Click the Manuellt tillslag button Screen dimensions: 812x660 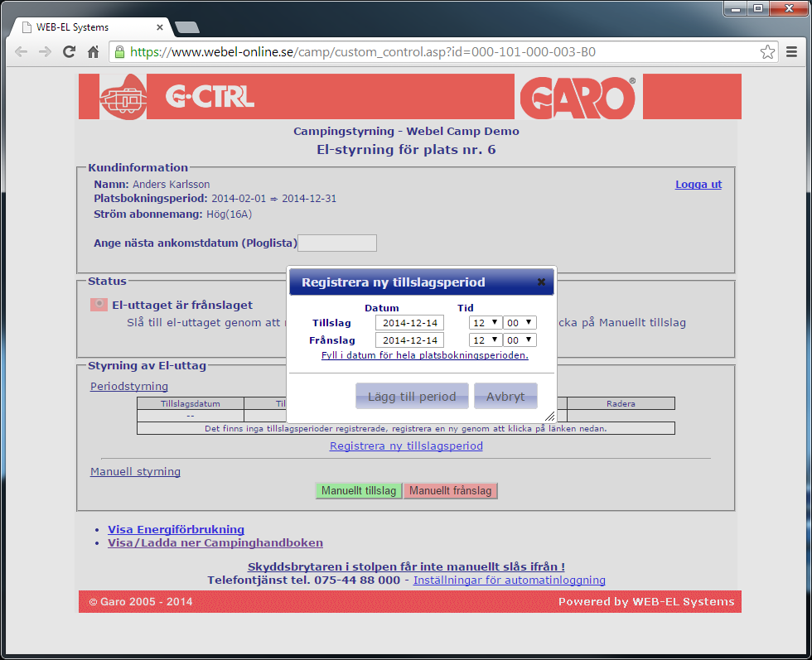[359, 491]
